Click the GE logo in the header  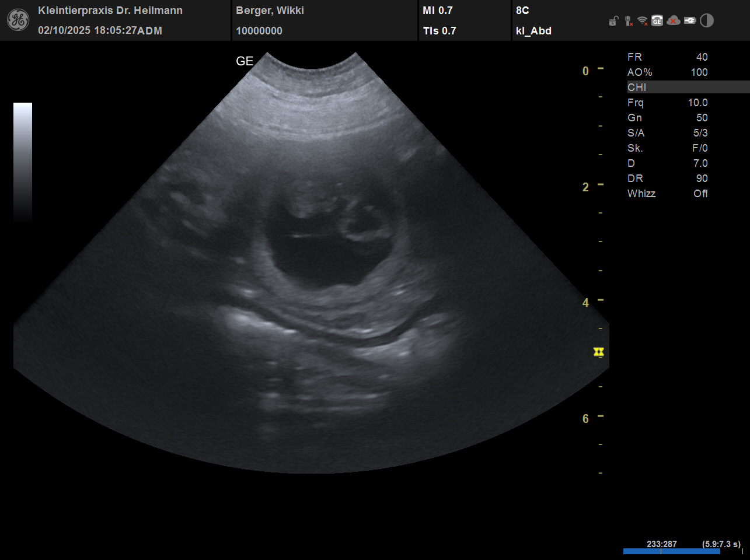tap(18, 20)
